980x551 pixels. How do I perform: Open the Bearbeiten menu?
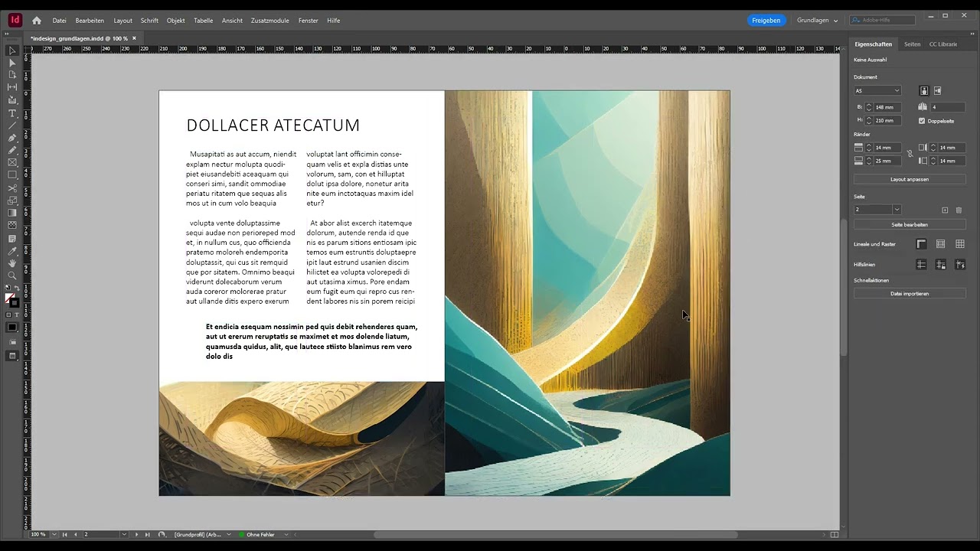click(90, 21)
